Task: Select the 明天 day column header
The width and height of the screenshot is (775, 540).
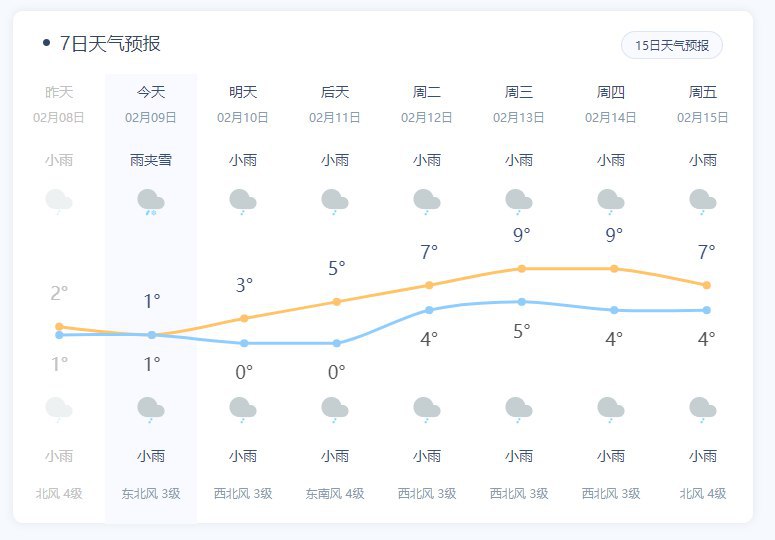Action: pos(243,92)
